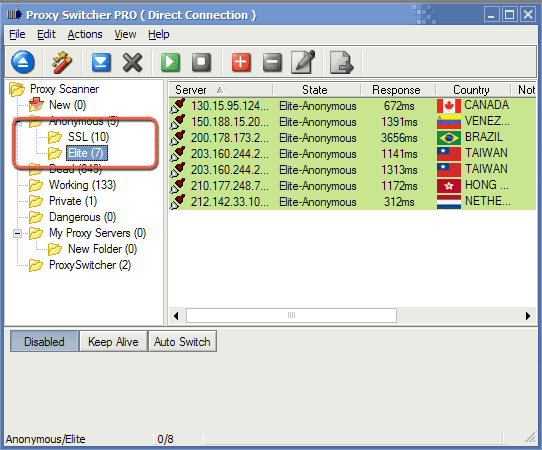Enable the Auto Switch mode

[182, 341]
